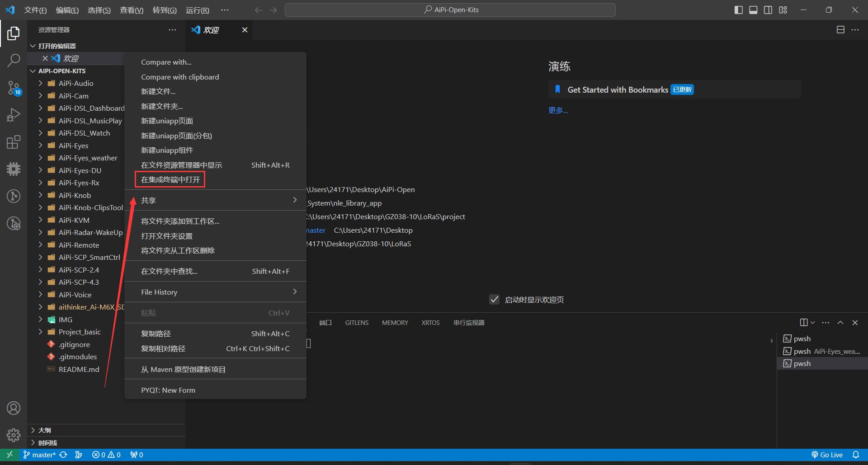868x465 pixels.
Task: Expand the 大纲 outline section
Action: tap(33, 430)
